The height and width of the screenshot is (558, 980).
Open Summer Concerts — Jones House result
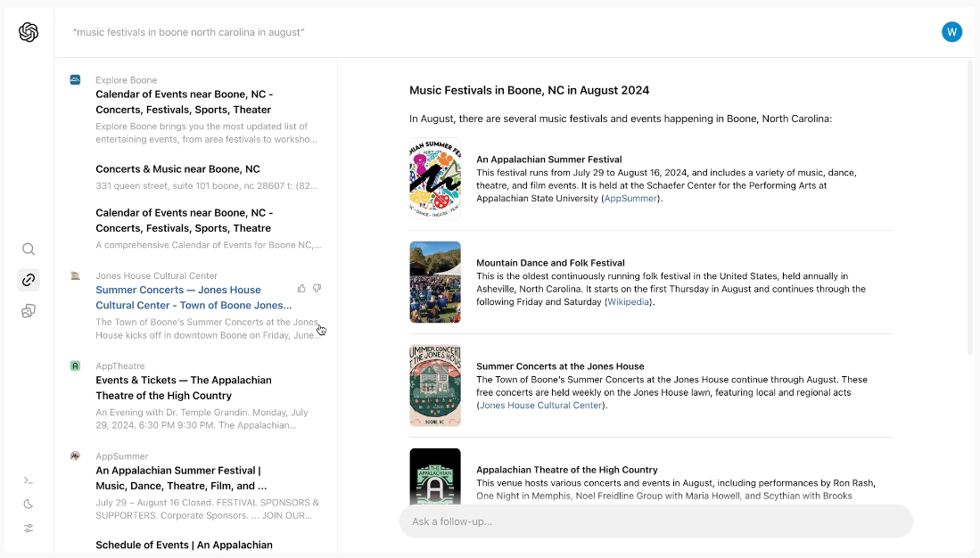click(194, 298)
